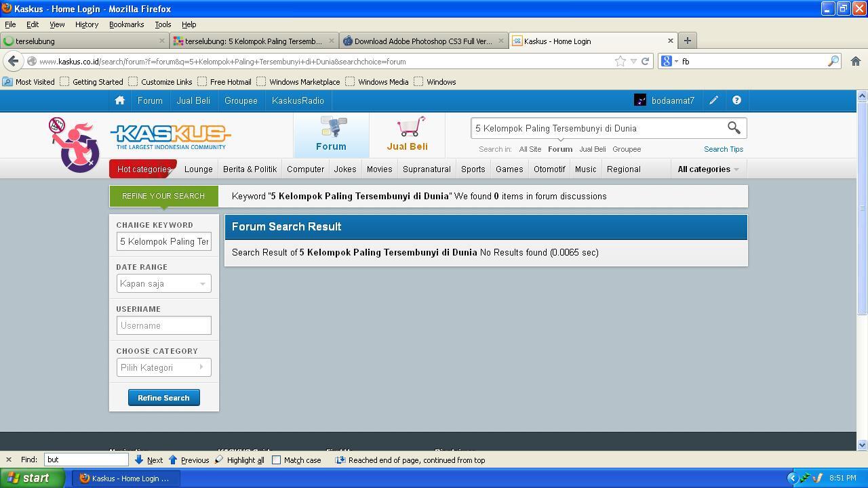Click the search bar magnifier icon

point(833,61)
